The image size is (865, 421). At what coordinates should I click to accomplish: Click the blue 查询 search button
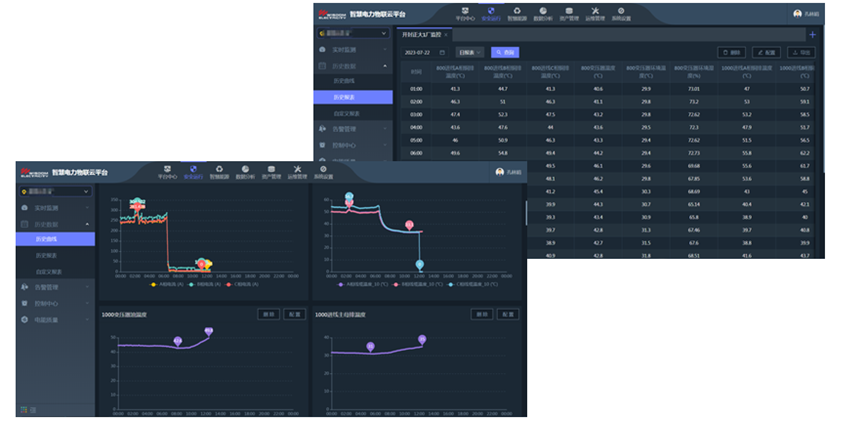[505, 51]
